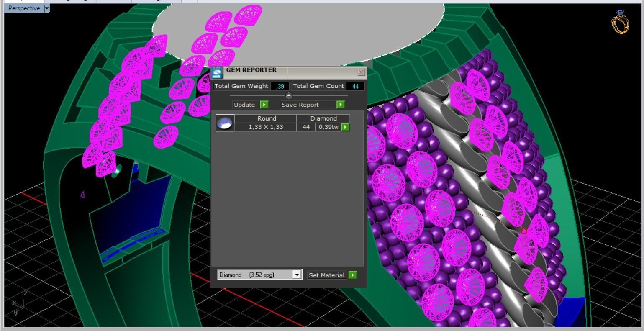The width and height of the screenshot is (644, 331).
Task: Close the Gem Reporter panel
Action: 362,72
